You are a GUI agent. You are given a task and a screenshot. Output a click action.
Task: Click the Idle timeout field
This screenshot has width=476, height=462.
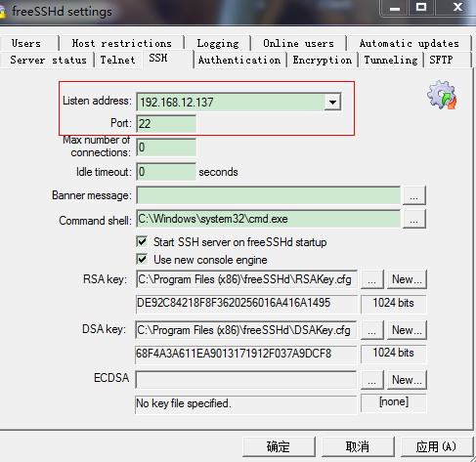pos(166,172)
